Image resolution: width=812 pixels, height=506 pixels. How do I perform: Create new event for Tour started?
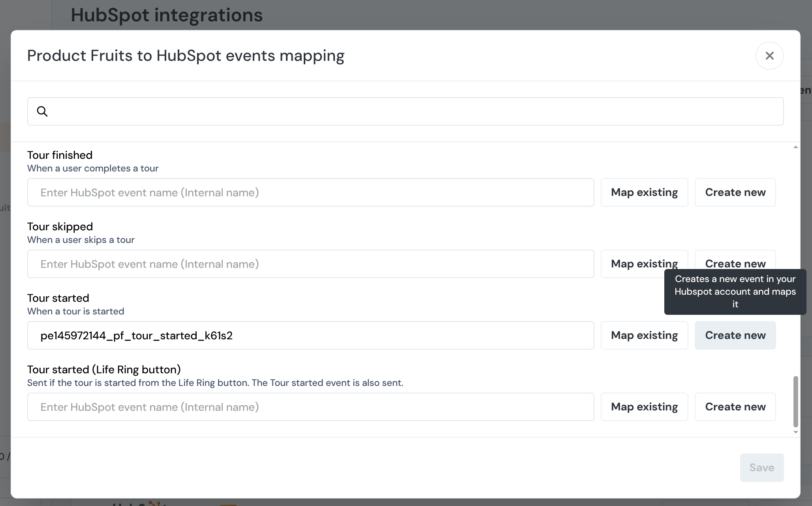tap(735, 335)
